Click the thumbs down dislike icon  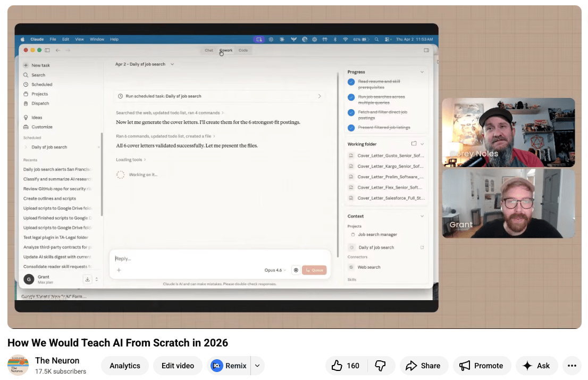[x=380, y=366]
